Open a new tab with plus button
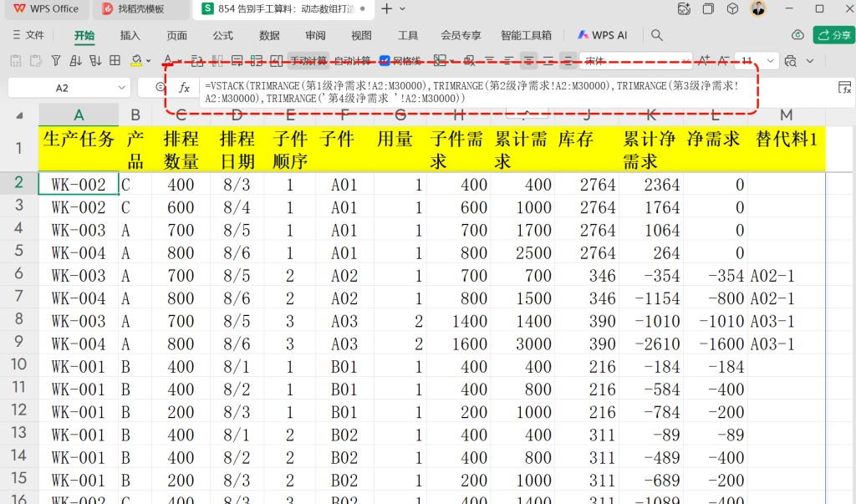 pyautogui.click(x=386, y=8)
